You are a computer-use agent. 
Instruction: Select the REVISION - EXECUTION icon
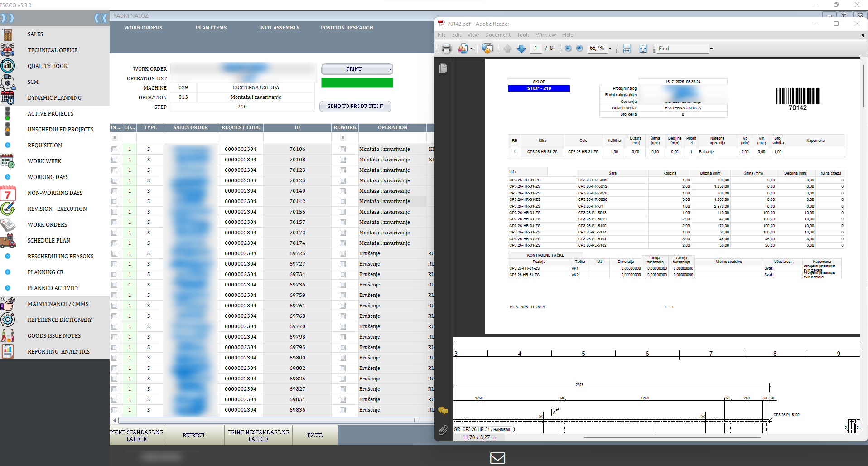point(8,209)
